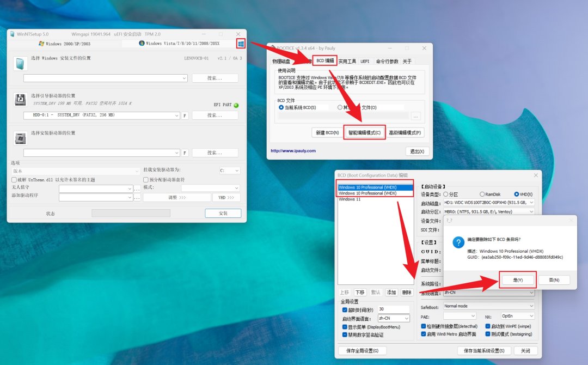Image resolution: width=588 pixels, height=365 pixels.
Task: Click 否(N) to cancel BCD deletion
Action: pyautogui.click(x=554, y=280)
